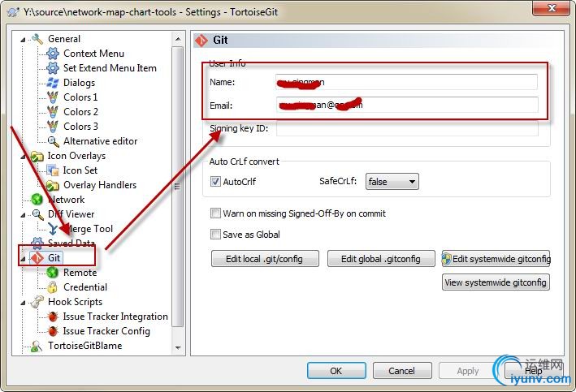Open the SafeCrLf dropdown

(392, 182)
